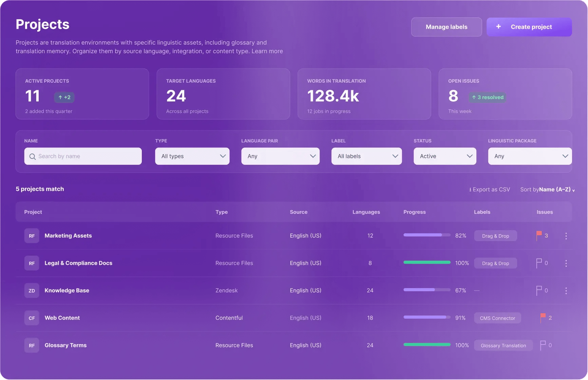Click the Progress column header
The width and height of the screenshot is (588, 380).
(x=414, y=212)
